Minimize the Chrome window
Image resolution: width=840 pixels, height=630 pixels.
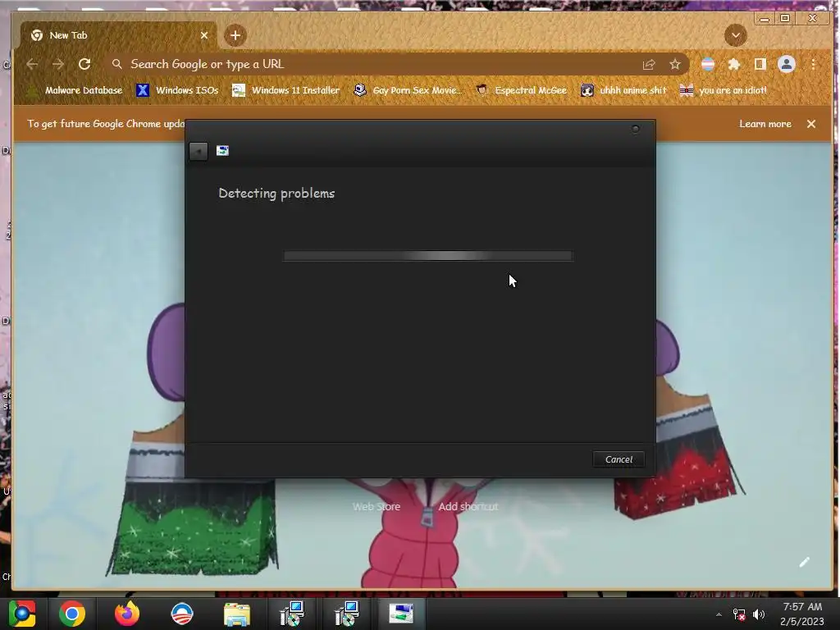(x=765, y=19)
